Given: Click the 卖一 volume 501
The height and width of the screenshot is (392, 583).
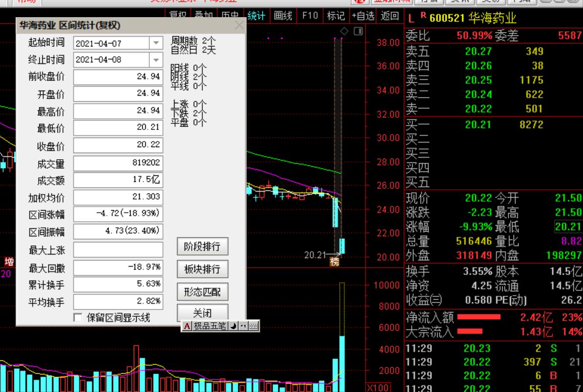Looking at the screenshot, I should pos(534,109).
